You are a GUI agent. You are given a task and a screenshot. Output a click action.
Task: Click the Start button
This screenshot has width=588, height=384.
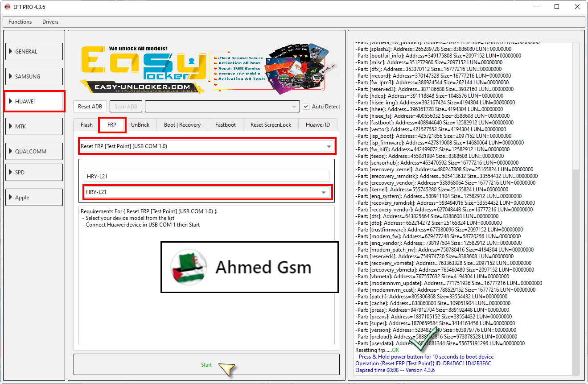point(206,365)
